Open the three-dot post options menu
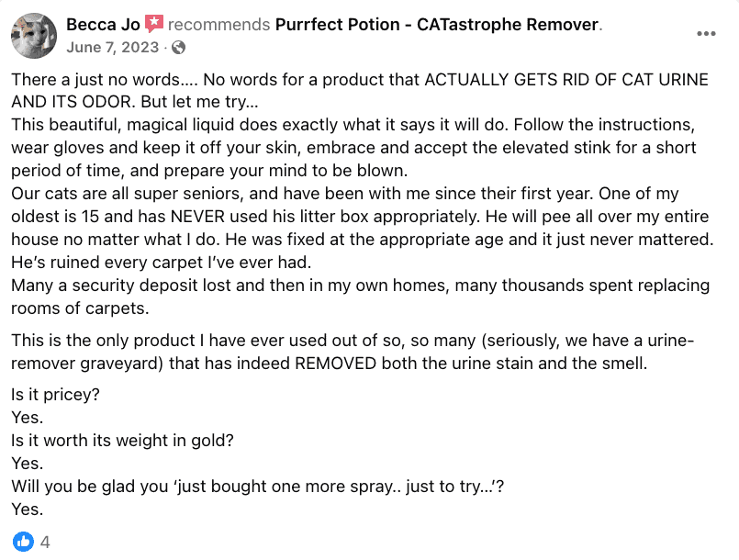The height and width of the screenshot is (560, 739). click(x=706, y=34)
